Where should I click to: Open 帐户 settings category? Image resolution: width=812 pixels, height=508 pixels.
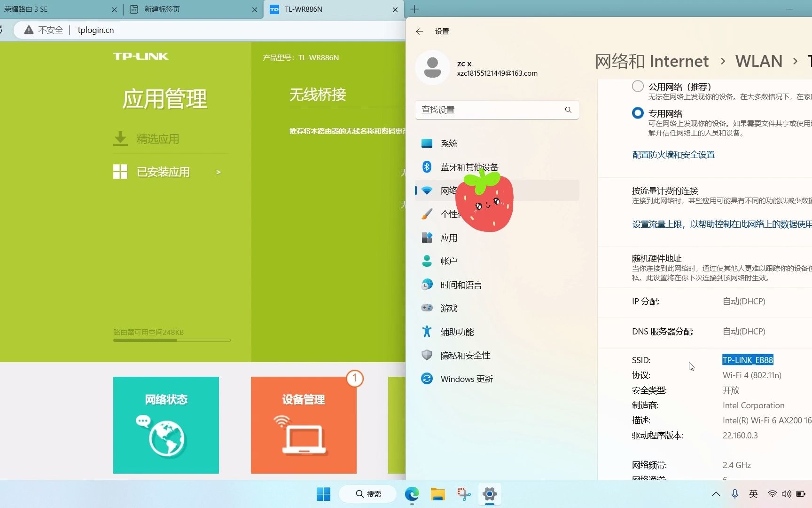pyautogui.click(x=497, y=261)
